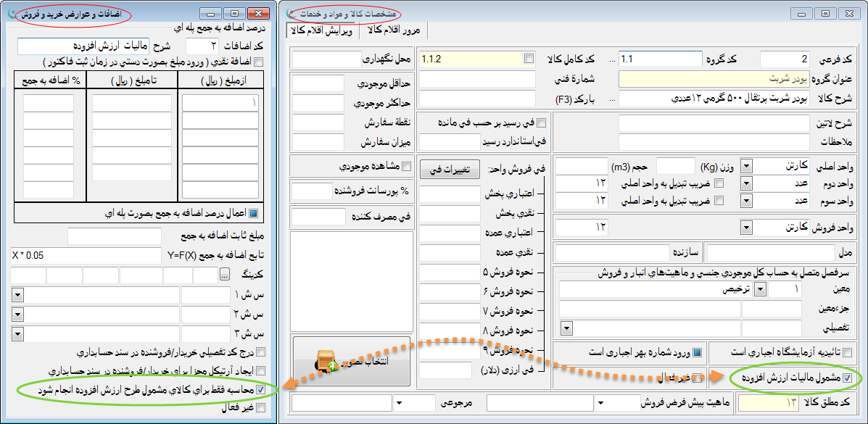Click the product window title bar app icon
This screenshot has width=868, height=424.
click(291, 13)
